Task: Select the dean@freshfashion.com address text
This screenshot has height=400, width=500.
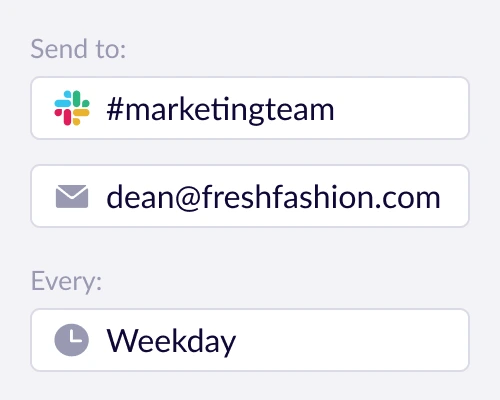Action: coord(273,197)
